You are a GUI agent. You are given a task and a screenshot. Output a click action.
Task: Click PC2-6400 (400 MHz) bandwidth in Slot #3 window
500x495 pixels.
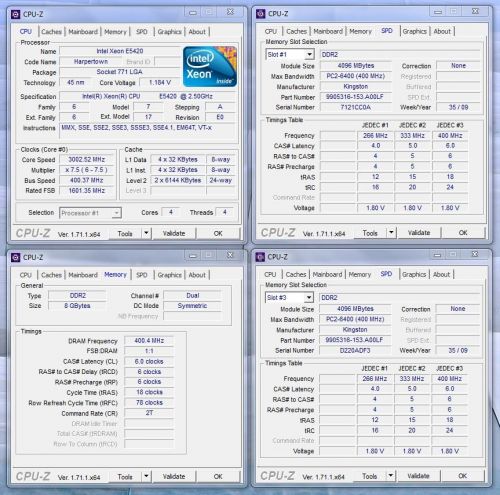click(x=355, y=319)
